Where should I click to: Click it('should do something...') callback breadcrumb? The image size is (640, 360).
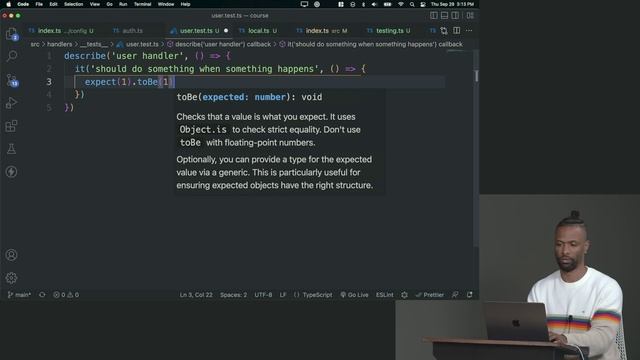pos(375,44)
